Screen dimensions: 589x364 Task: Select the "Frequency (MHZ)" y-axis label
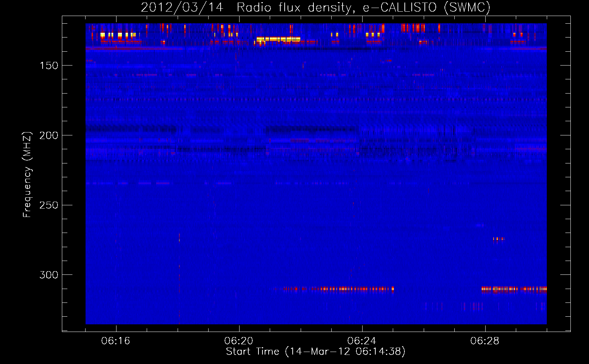click(28, 174)
